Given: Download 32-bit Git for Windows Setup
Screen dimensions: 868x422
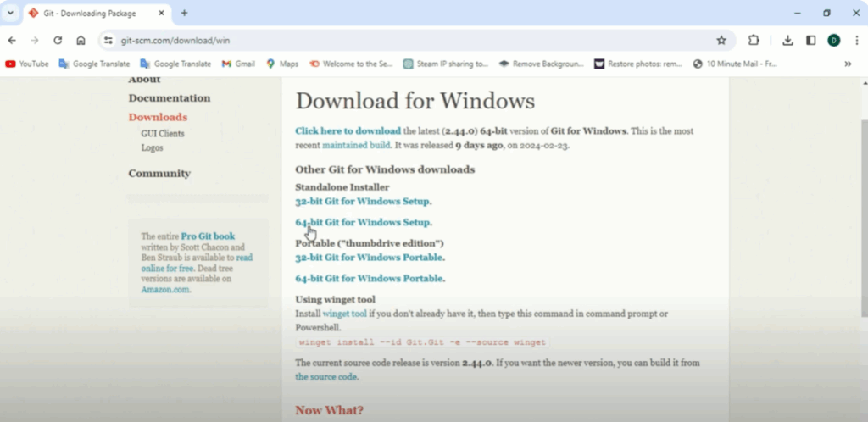Looking at the screenshot, I should (362, 202).
